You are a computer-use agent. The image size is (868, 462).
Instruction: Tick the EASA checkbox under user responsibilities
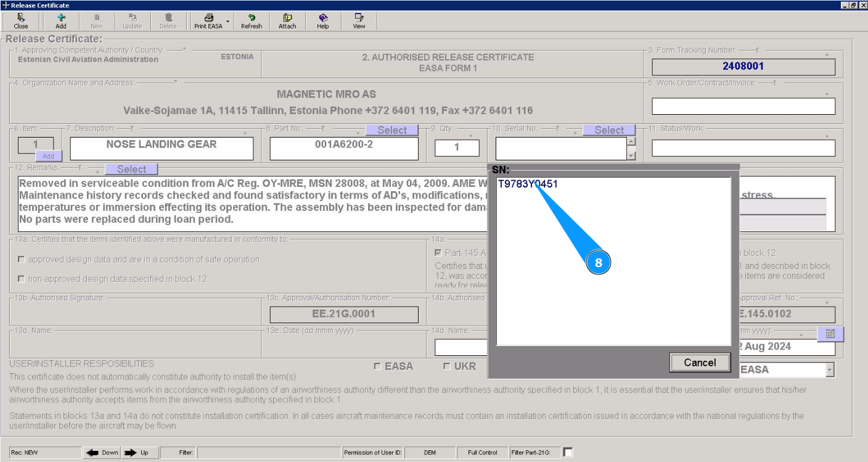(x=377, y=366)
